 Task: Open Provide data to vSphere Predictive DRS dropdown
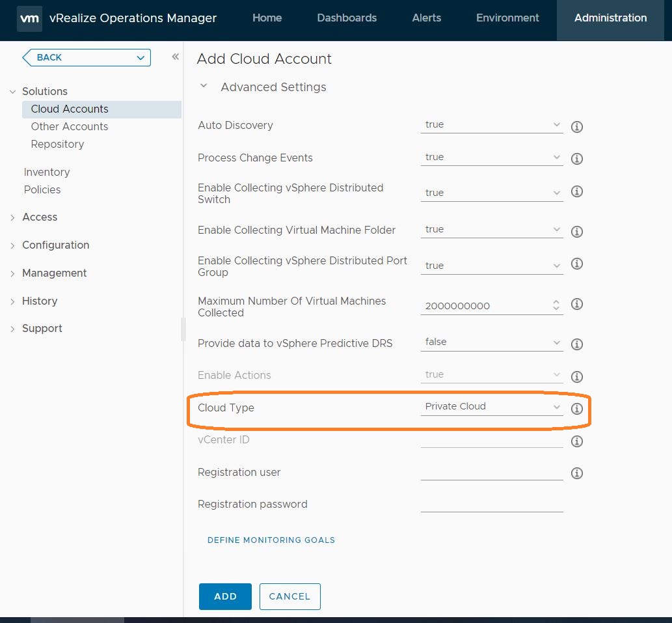tap(491, 342)
